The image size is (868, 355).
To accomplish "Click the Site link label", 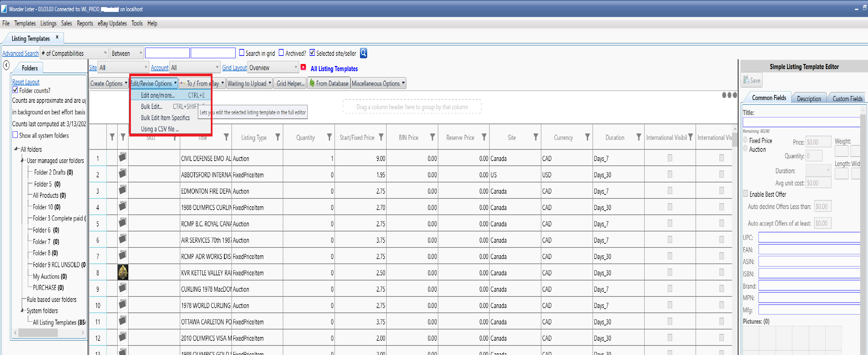I will (x=93, y=68).
